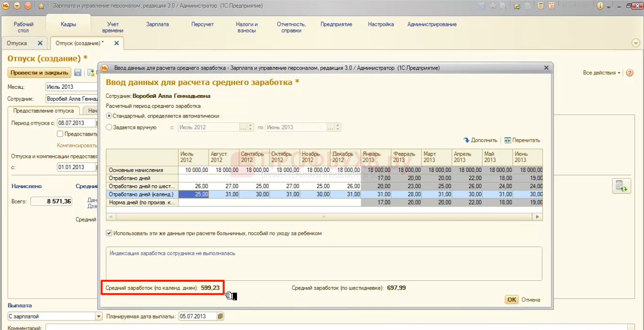This screenshot has height=330, width=644.
Task: Click the save diskette icon beside Провести и закрыть
Action: click(x=78, y=73)
